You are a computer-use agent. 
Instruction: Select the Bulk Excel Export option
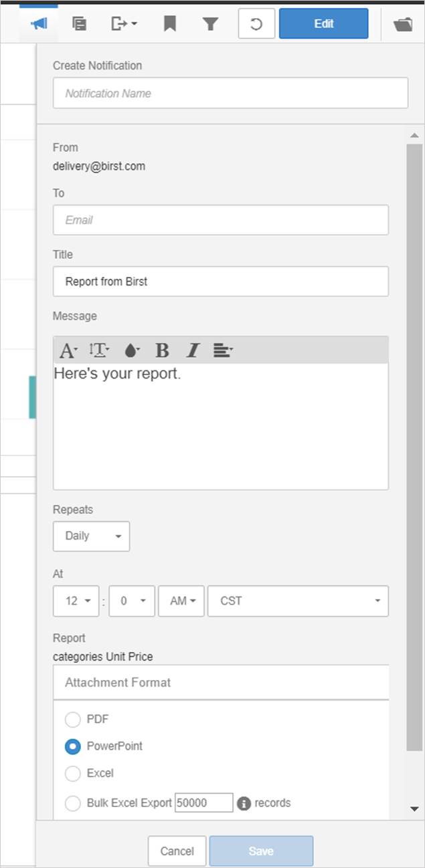(x=72, y=803)
